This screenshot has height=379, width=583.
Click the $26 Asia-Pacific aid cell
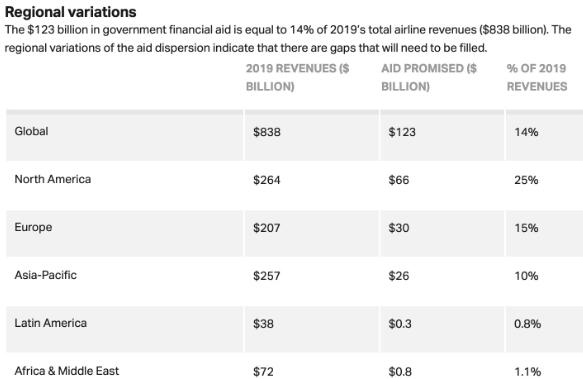pos(399,276)
